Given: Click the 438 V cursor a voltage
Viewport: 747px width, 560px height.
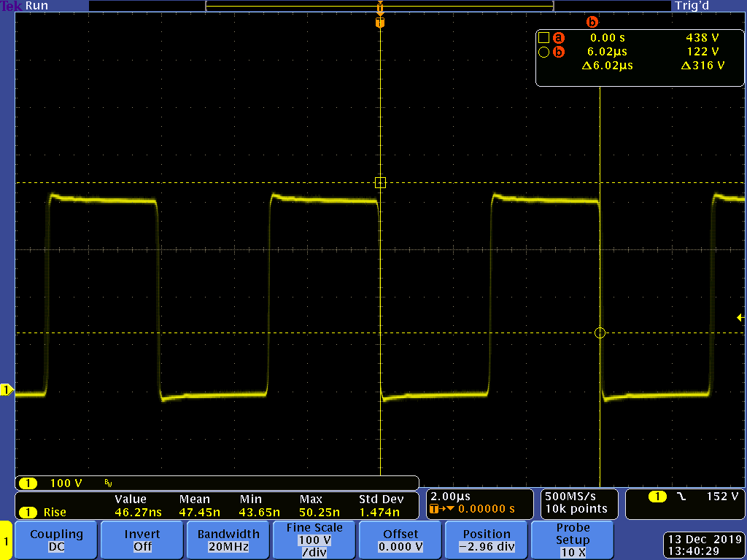Looking at the screenshot, I should coord(703,38).
